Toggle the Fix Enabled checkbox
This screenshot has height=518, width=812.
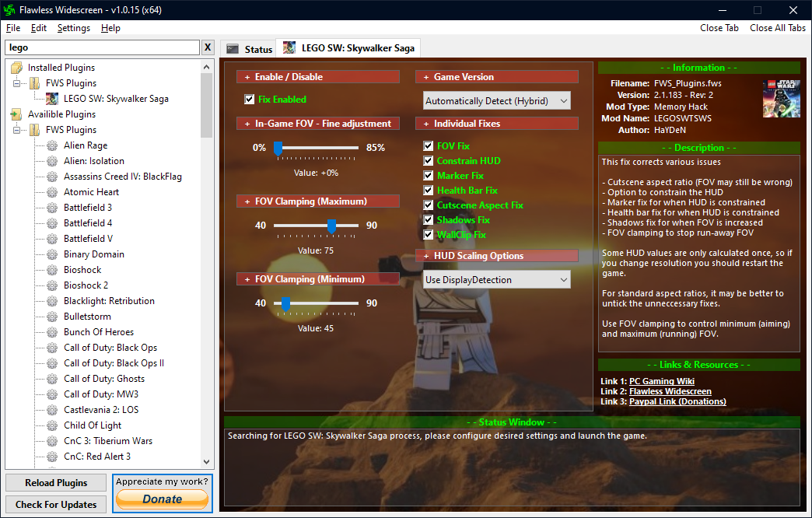point(250,100)
